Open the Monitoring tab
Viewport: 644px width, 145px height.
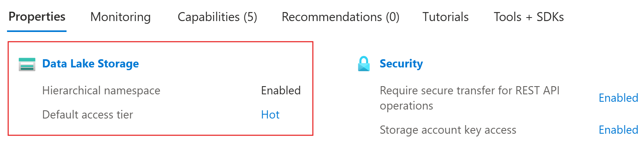point(121,17)
